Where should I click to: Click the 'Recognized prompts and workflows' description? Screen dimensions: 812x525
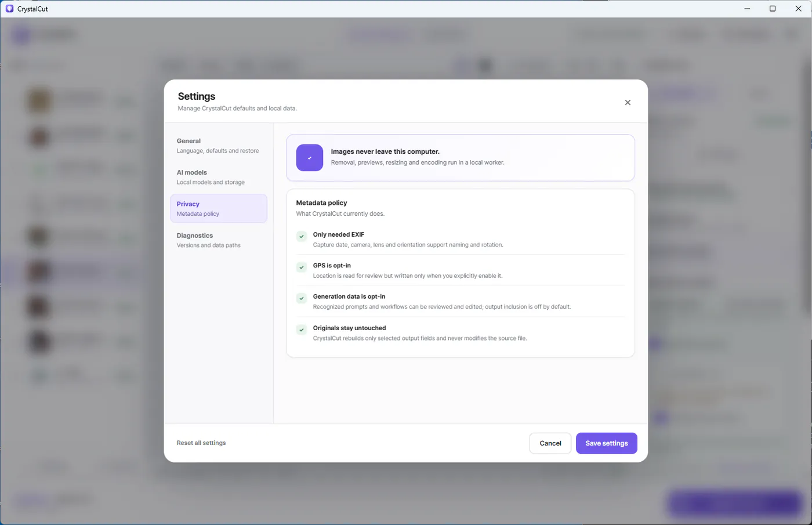[x=442, y=306]
